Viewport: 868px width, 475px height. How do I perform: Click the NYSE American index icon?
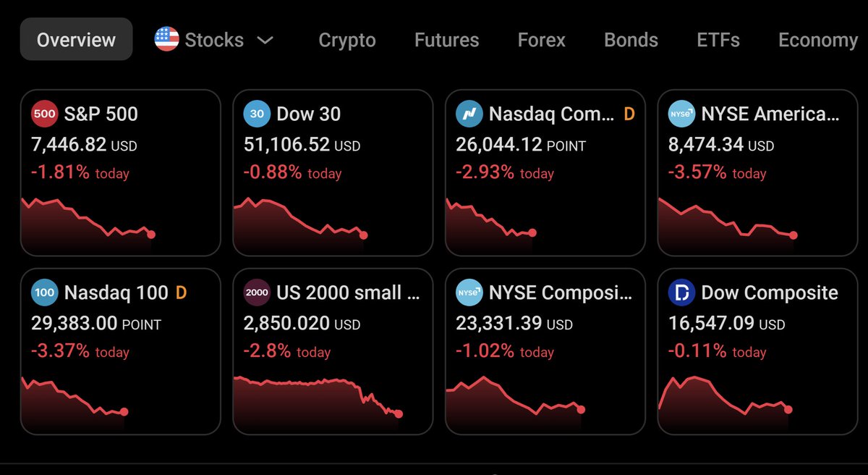681,114
